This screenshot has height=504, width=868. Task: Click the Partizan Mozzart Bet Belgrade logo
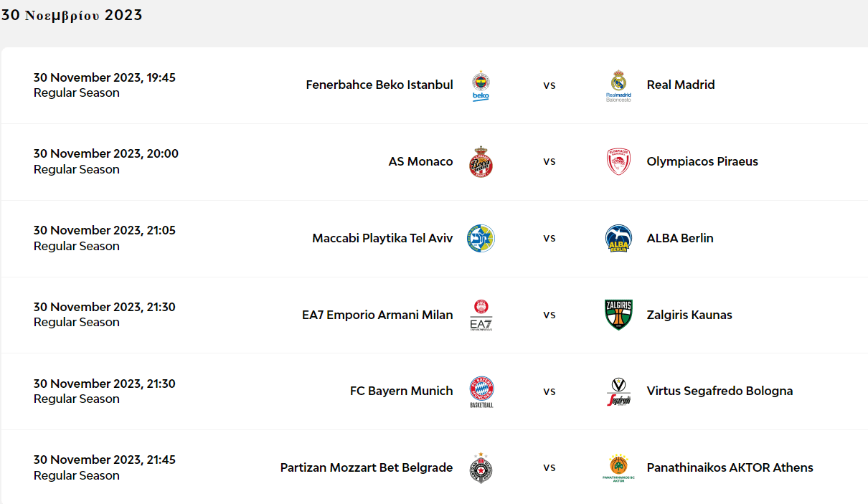point(481,468)
